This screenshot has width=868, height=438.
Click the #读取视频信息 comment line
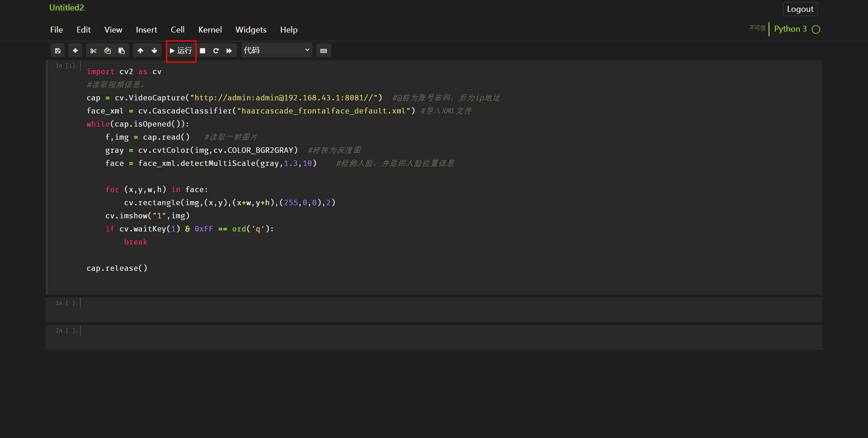pos(116,85)
